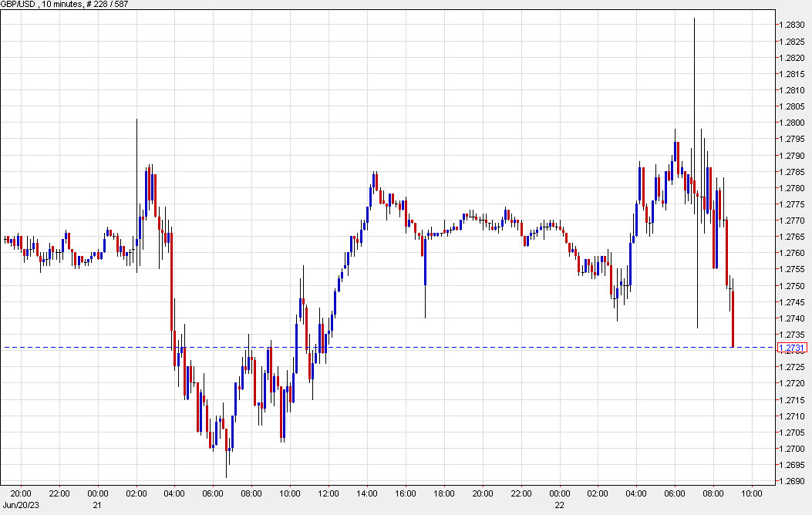Click the date label 21 on time axis

tap(98, 505)
